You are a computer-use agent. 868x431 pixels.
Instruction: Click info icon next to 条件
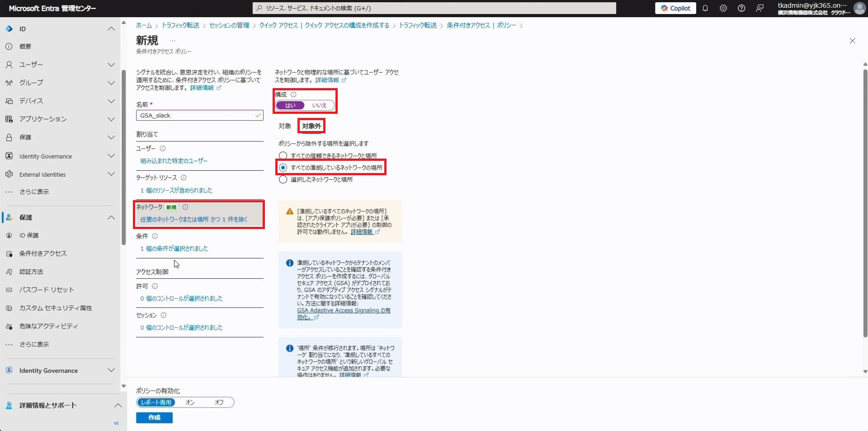(x=155, y=236)
